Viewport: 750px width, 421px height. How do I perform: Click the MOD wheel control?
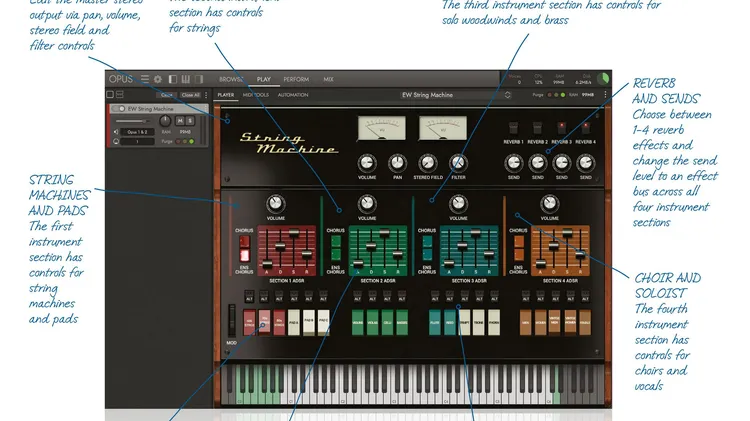[232, 321]
